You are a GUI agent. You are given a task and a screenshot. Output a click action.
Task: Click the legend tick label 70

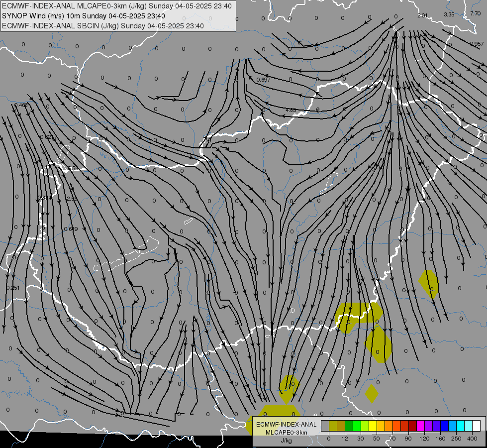pyautogui.click(x=392, y=439)
